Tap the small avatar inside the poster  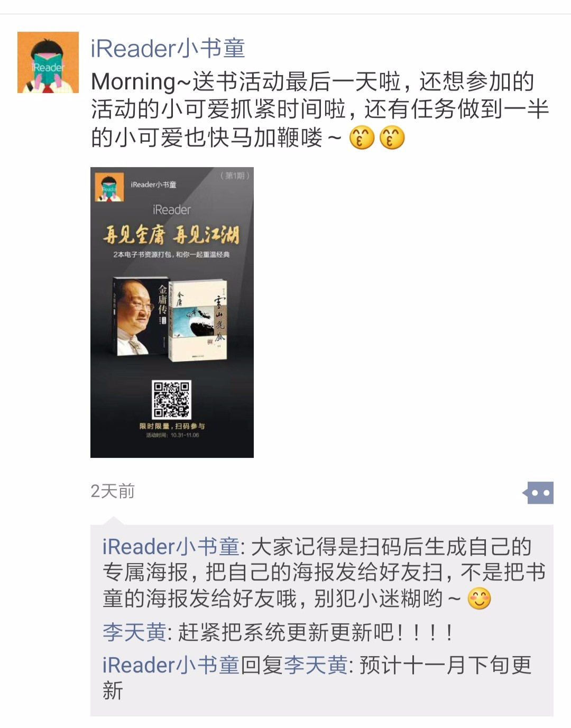pyautogui.click(x=109, y=187)
